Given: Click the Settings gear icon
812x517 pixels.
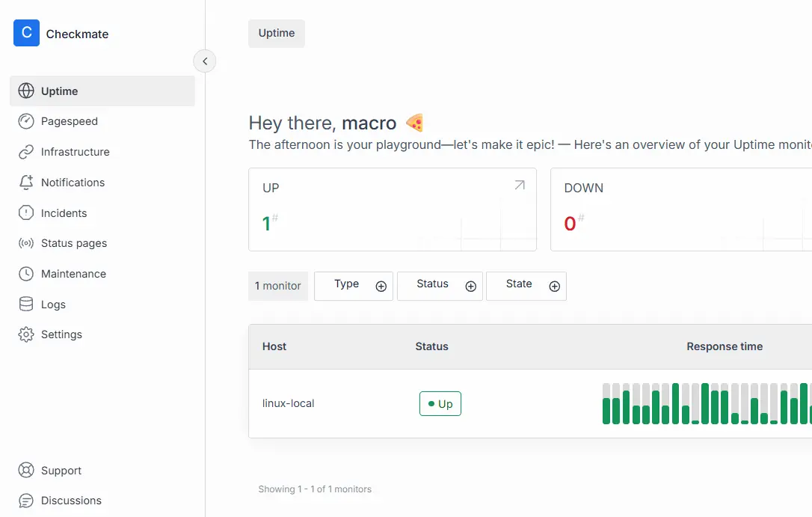Looking at the screenshot, I should click(x=26, y=334).
